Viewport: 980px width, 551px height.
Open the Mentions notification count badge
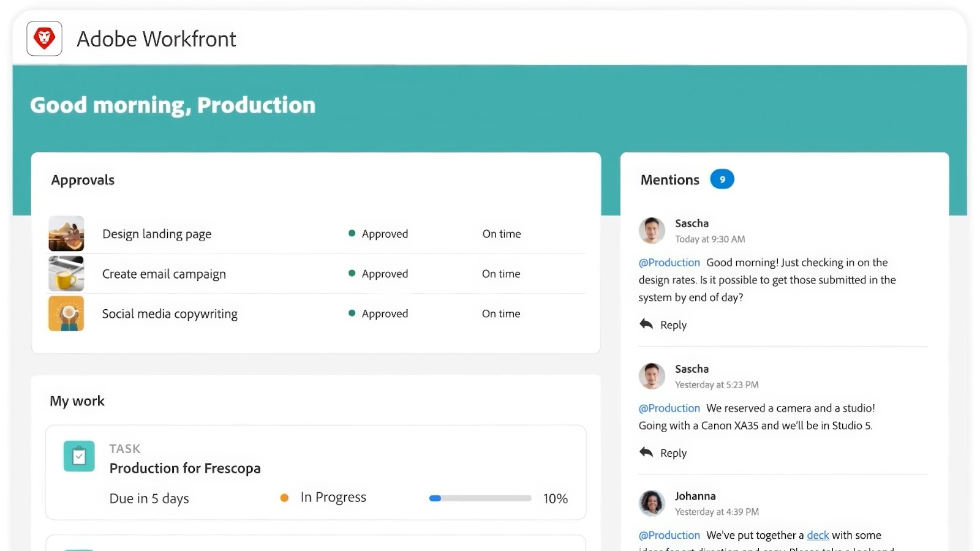pos(722,179)
